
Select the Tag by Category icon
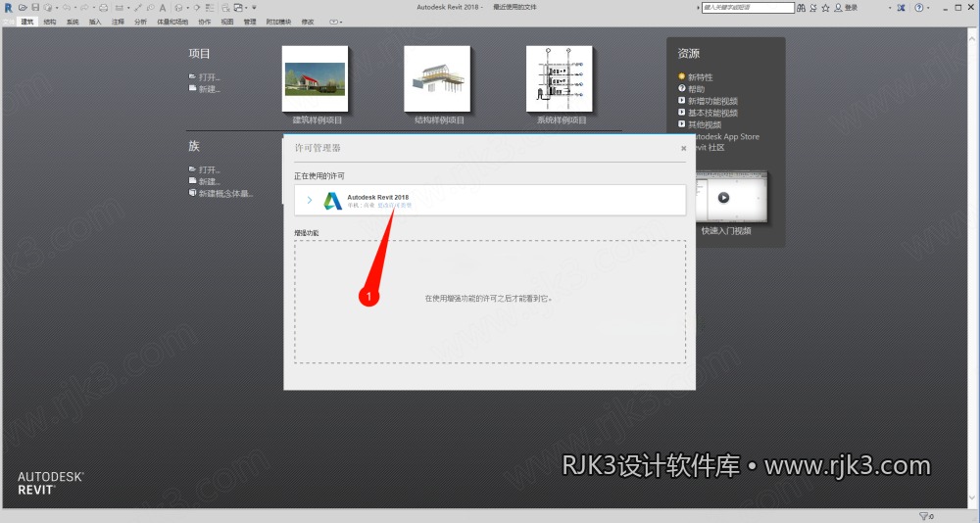151,8
